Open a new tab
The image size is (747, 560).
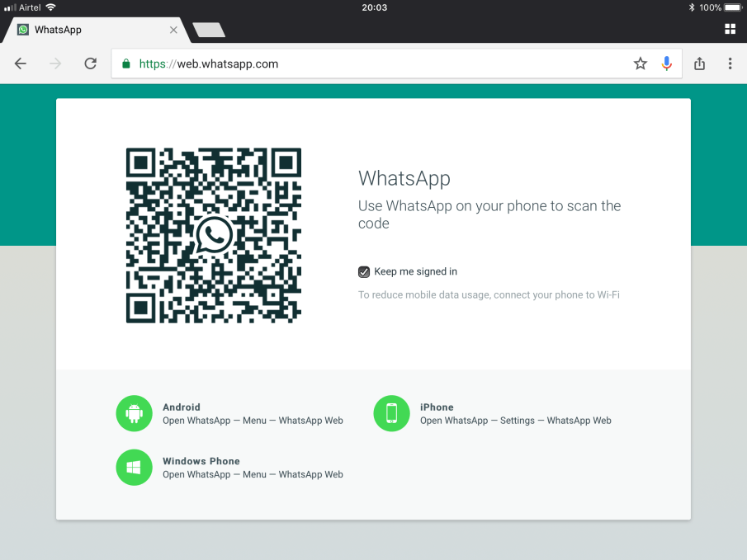[208, 31]
